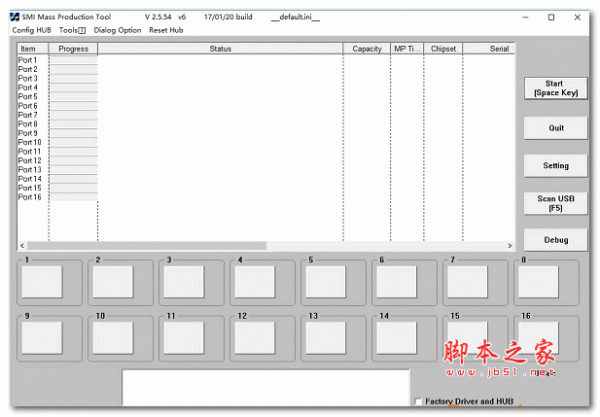The width and height of the screenshot is (600, 417).
Task: Click port slot 3 square
Action: (184, 282)
